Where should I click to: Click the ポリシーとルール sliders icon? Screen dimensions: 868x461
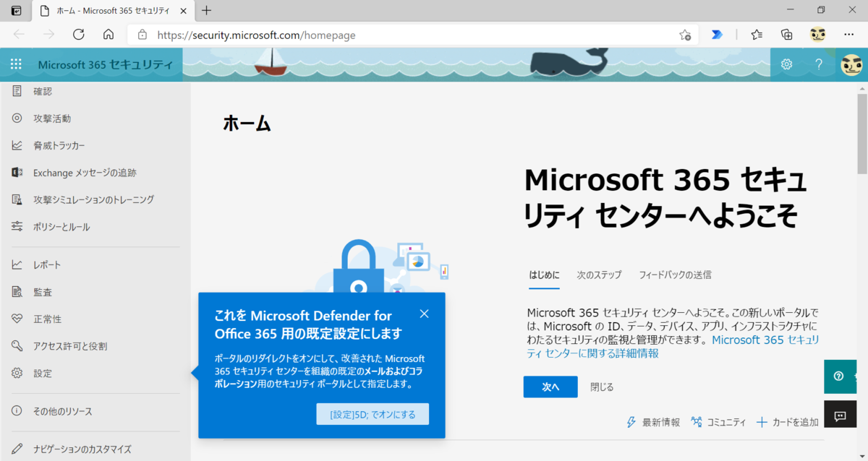[17, 227]
